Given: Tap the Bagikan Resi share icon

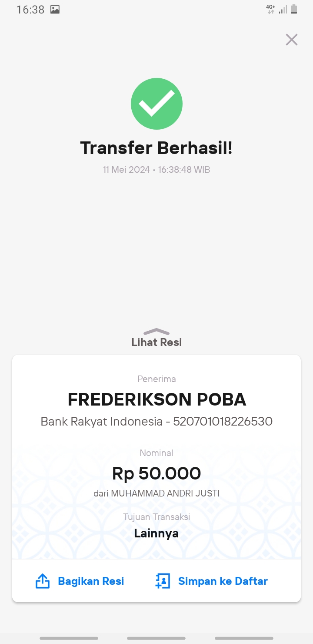Looking at the screenshot, I should [x=42, y=581].
